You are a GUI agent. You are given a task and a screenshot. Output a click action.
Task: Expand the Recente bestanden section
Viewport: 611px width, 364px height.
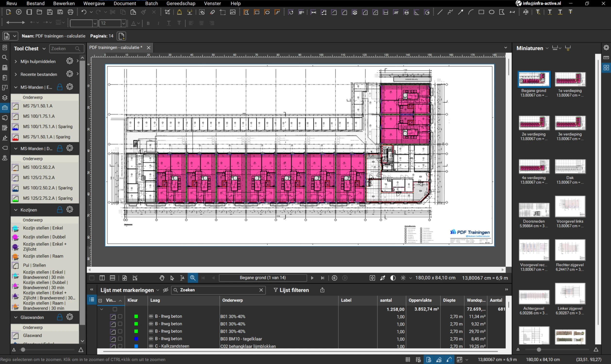(x=16, y=74)
